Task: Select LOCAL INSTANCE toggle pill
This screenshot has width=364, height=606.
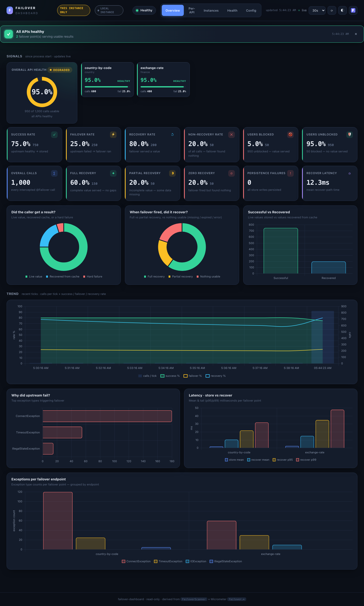Action: pos(109,10)
